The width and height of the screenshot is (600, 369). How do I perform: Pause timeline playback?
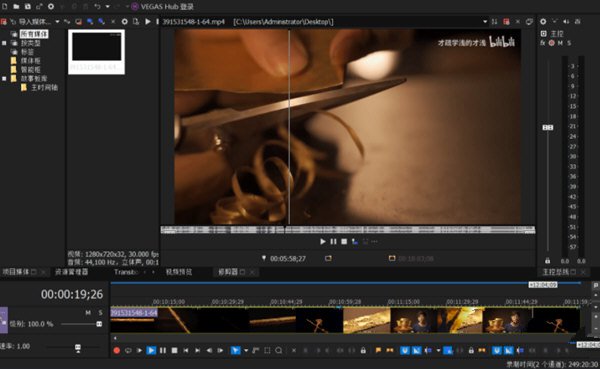(x=163, y=350)
